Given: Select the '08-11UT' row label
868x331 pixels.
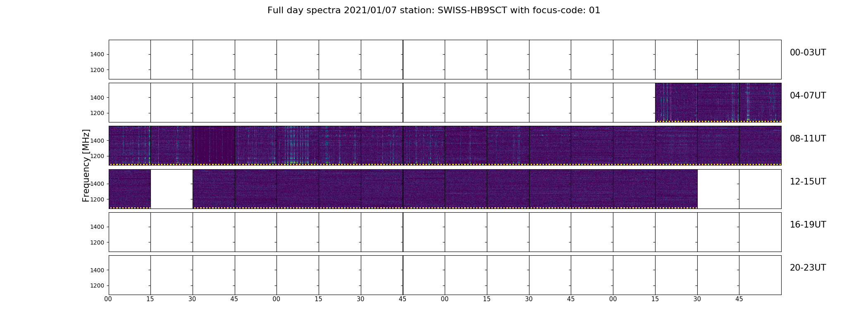Looking at the screenshot, I should (x=808, y=139).
